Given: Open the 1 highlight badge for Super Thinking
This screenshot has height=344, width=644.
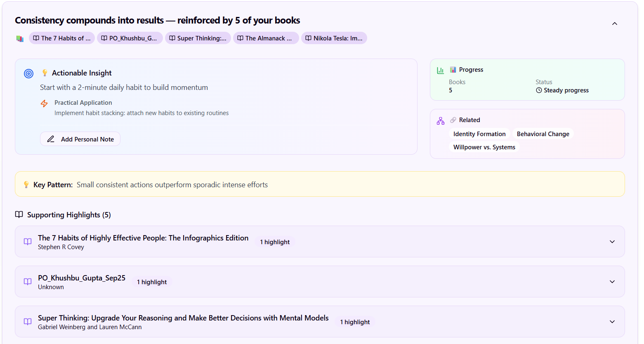Looking at the screenshot, I should [x=354, y=322].
